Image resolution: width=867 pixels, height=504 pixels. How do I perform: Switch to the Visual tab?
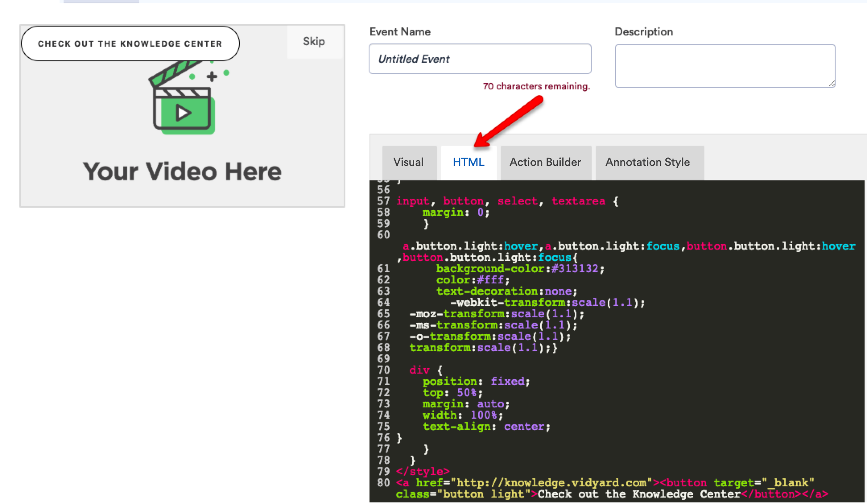tap(409, 162)
